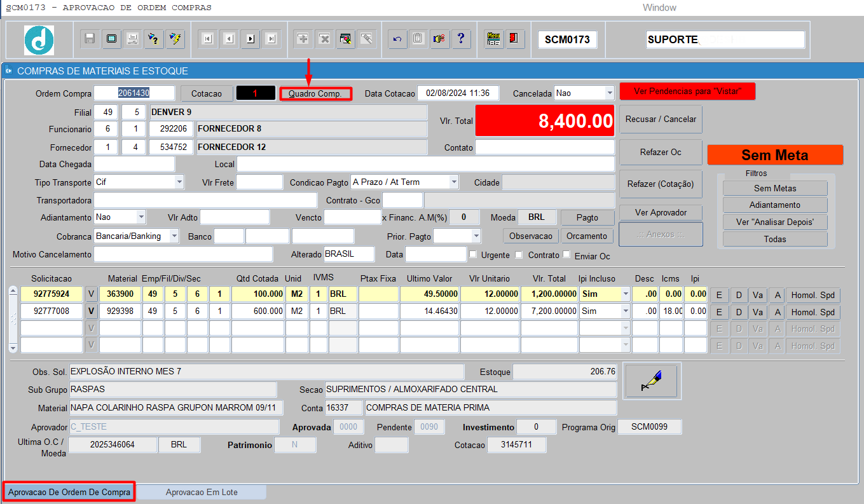Viewport: 864px width, 504px height.
Task: Click the clipboard list toolbar icon
Action: 418,39
